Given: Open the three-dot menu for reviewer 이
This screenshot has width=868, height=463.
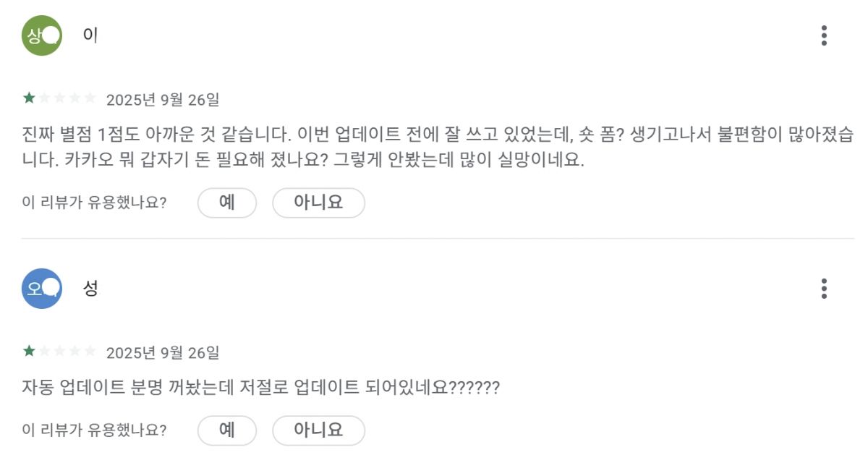Looking at the screenshot, I should [x=824, y=35].
